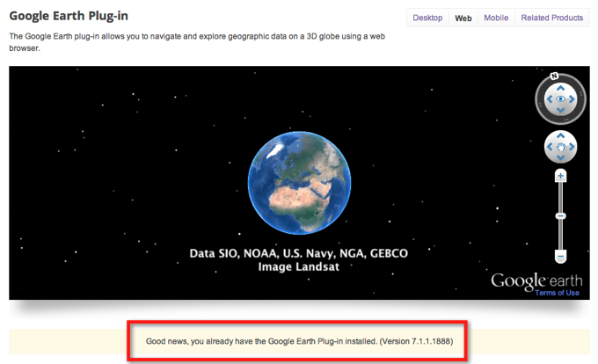This screenshot has height=364, width=598.
Task: Click the Google Earth Plug-in heading
Action: [69, 16]
